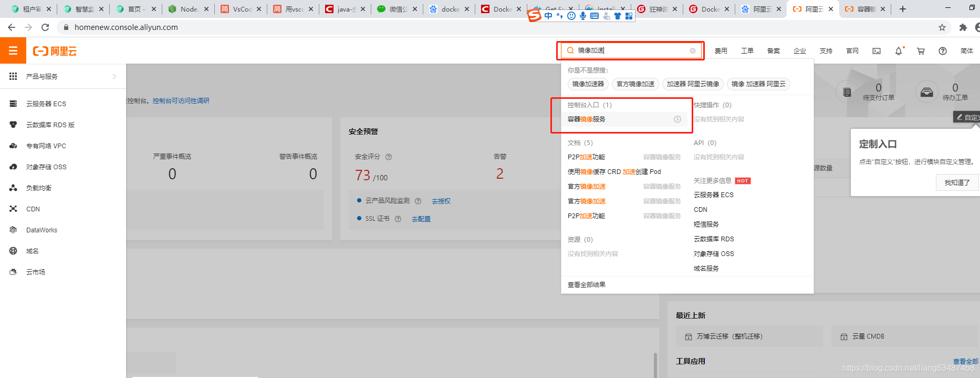Click the 我知道了 button
This screenshot has height=378, width=980.
(x=957, y=182)
